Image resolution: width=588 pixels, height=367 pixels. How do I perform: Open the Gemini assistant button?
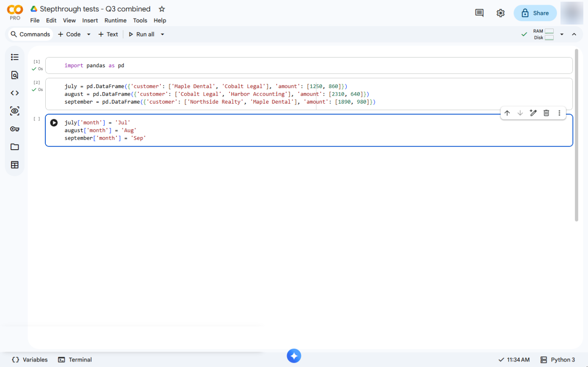294,356
